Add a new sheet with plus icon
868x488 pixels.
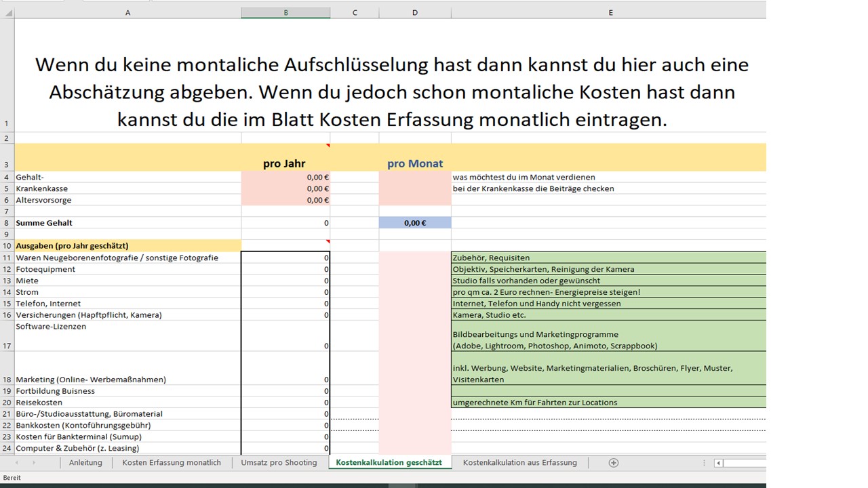pyautogui.click(x=614, y=462)
